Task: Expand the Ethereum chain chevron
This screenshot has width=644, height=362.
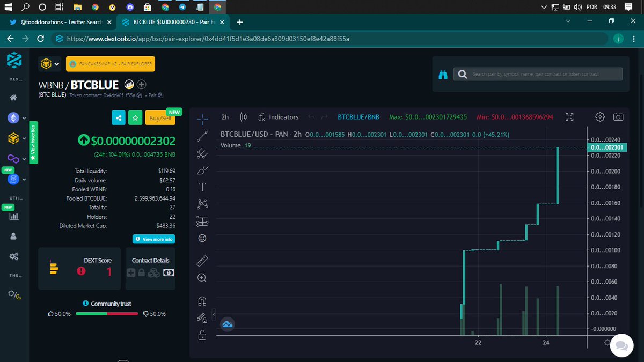Action: coord(24,118)
